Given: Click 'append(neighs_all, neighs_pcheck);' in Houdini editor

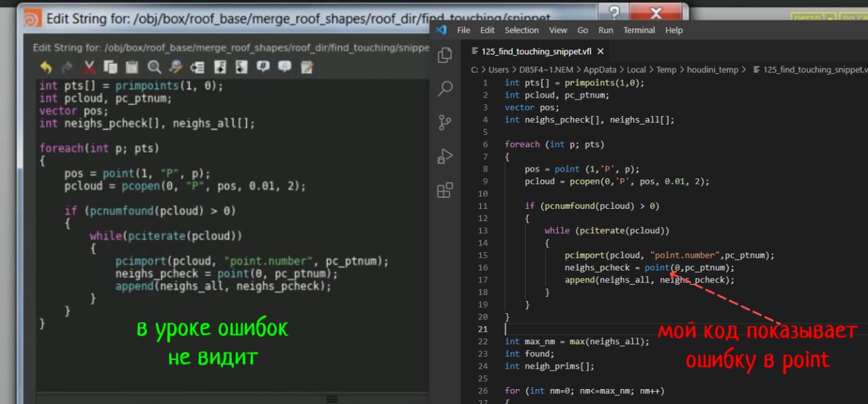Looking at the screenshot, I should tap(223, 286).
